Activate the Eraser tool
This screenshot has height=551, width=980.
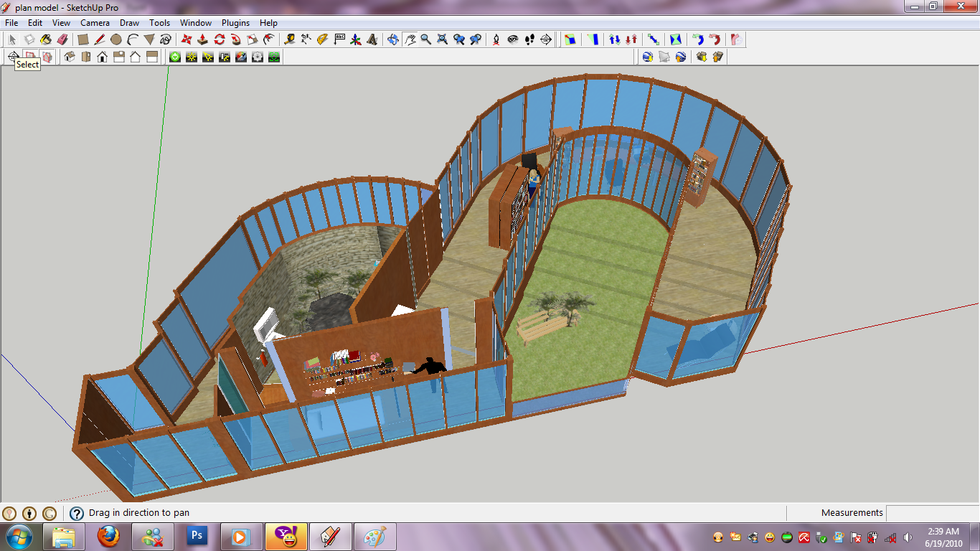point(62,39)
